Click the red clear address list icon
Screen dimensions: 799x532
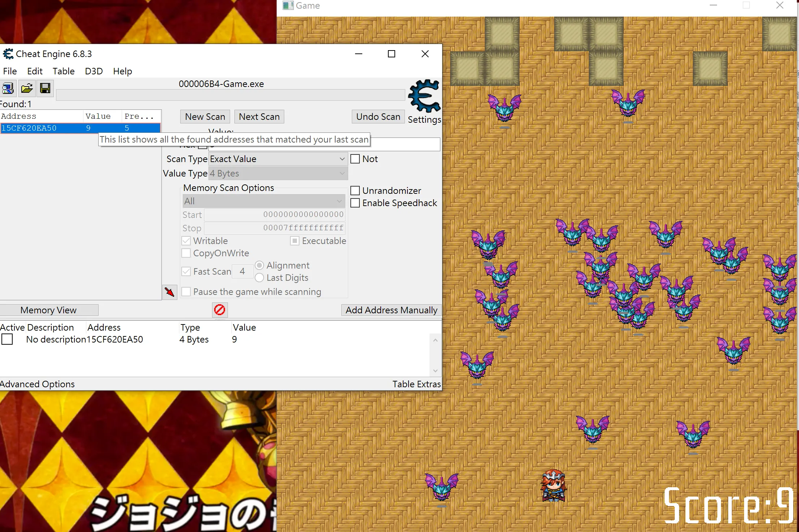220,310
